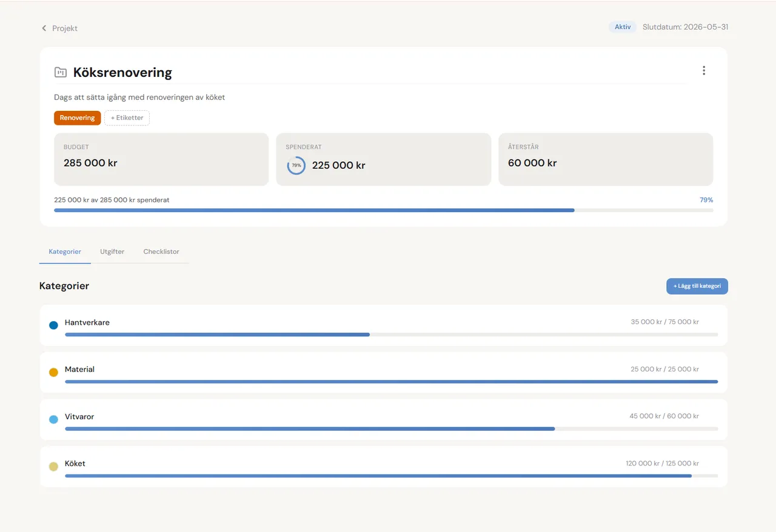Viewport: 776px width, 532px height.
Task: Click the beige Köket color dot
Action: pos(53,467)
